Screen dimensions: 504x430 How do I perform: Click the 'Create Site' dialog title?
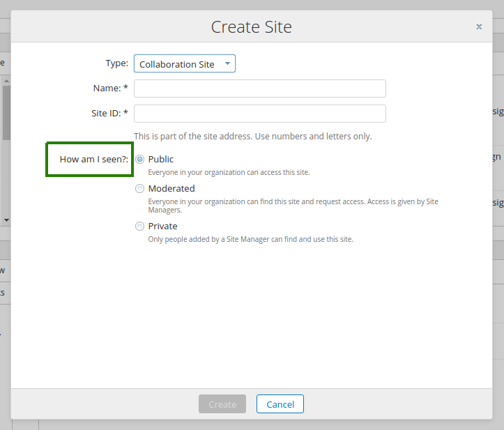click(251, 27)
